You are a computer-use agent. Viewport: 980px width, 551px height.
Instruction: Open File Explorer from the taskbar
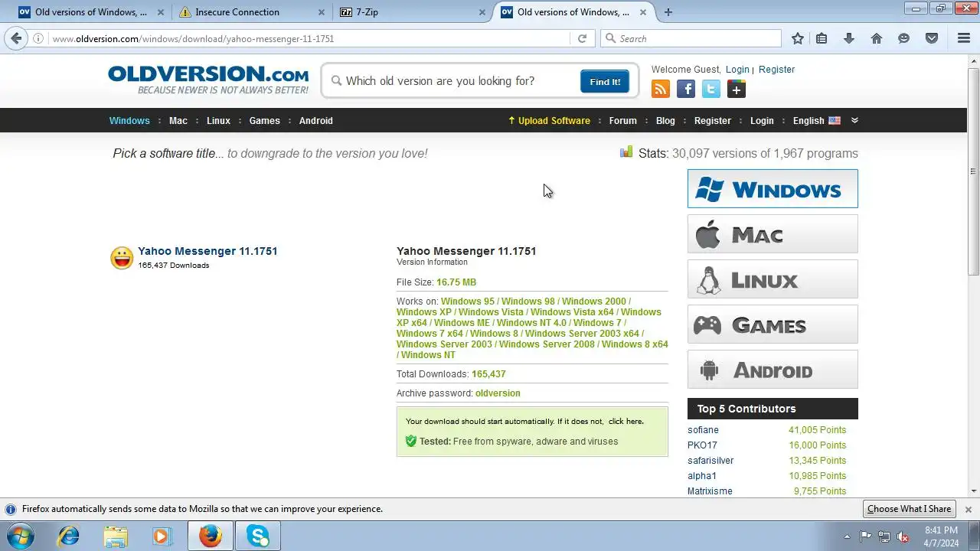click(x=116, y=536)
